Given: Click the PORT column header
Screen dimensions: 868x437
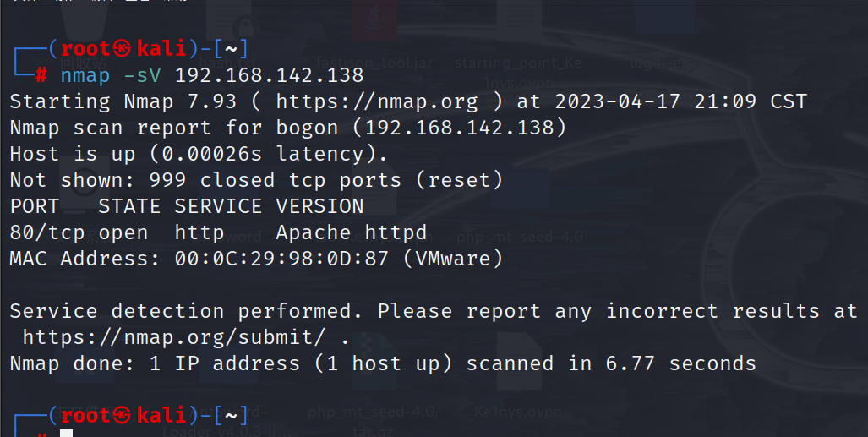Looking at the screenshot, I should pos(35,206).
